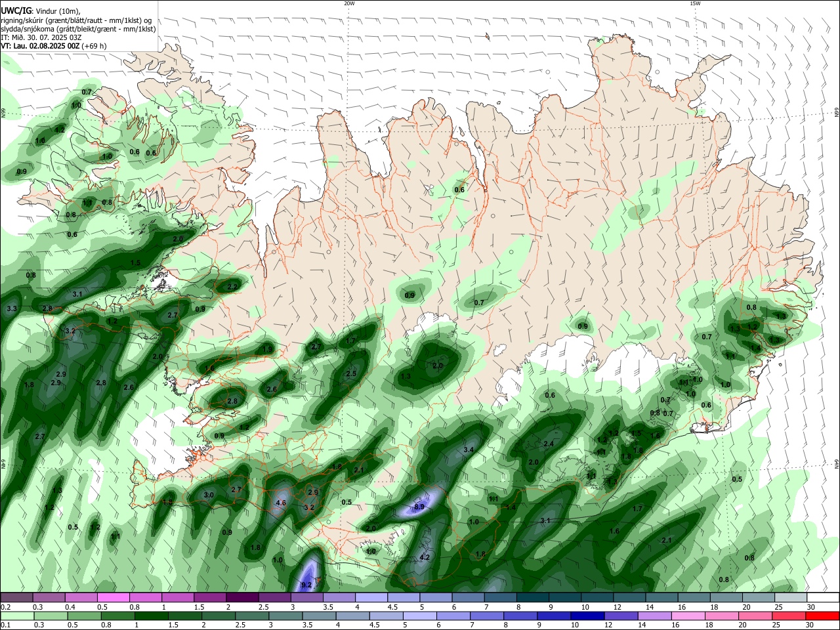The height and width of the screenshot is (630, 840).
Task: Click the "VT: Lau. 02.08.2025 00Z (+69 h)" line
Action: pos(54,47)
